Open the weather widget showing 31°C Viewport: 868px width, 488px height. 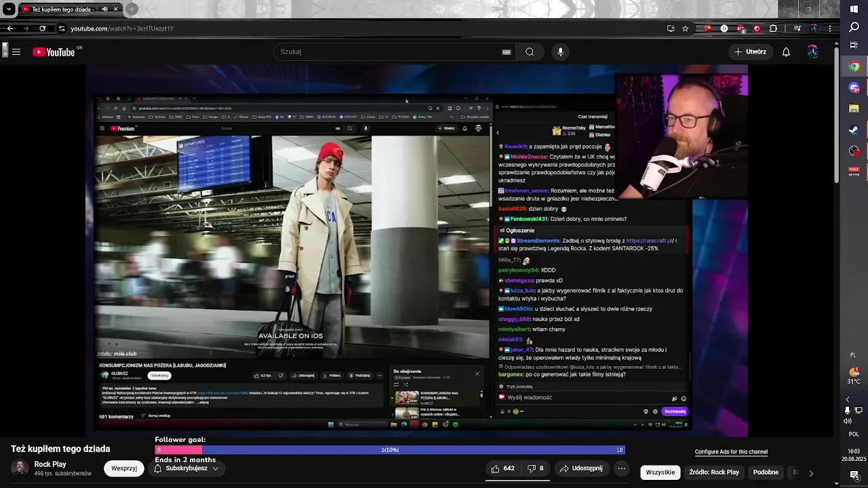coord(854,376)
